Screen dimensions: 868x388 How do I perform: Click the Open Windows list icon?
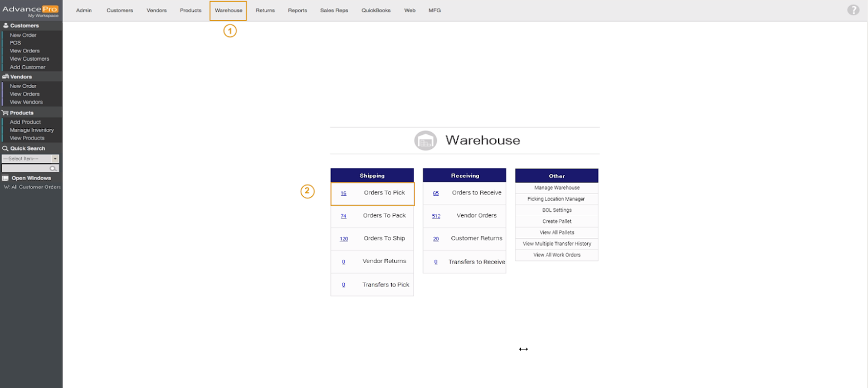6,178
